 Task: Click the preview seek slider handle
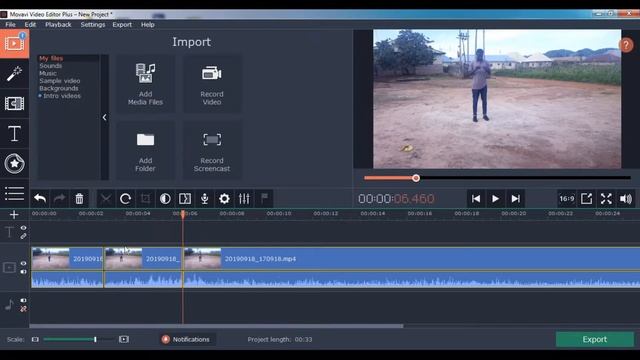(x=416, y=178)
